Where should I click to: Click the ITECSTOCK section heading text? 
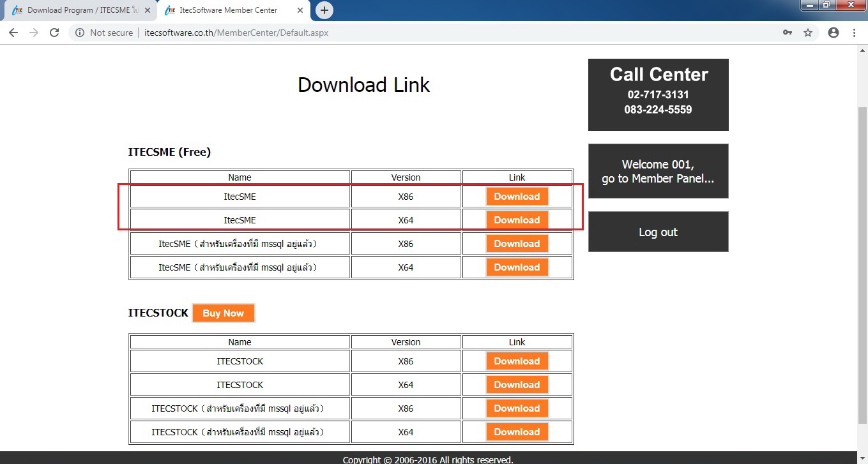pyautogui.click(x=158, y=313)
